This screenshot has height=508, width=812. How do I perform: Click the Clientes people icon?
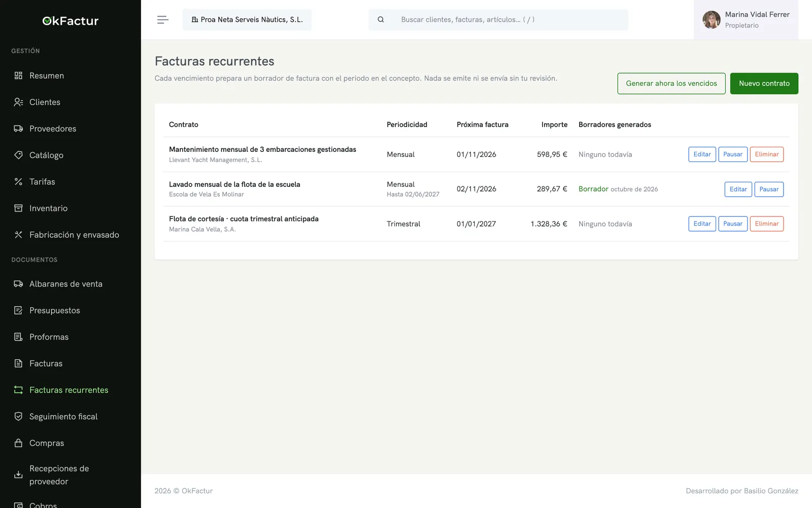click(x=18, y=102)
